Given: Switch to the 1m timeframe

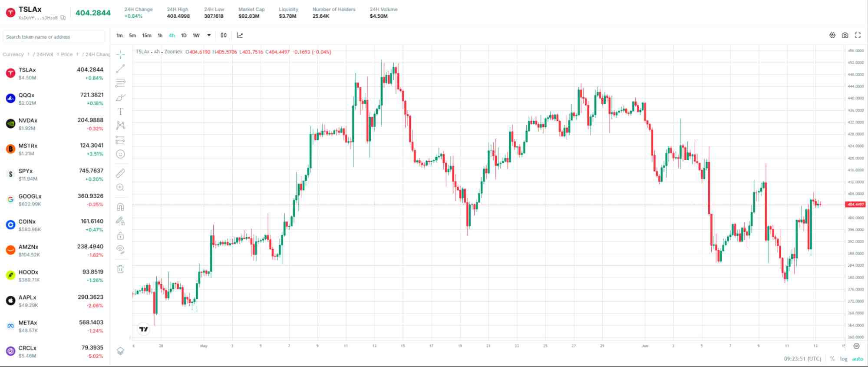Looking at the screenshot, I should coord(119,36).
